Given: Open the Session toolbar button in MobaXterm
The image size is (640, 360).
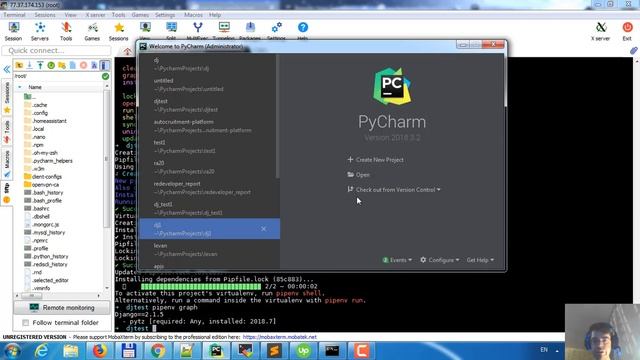Looking at the screenshot, I should pos(13,31).
